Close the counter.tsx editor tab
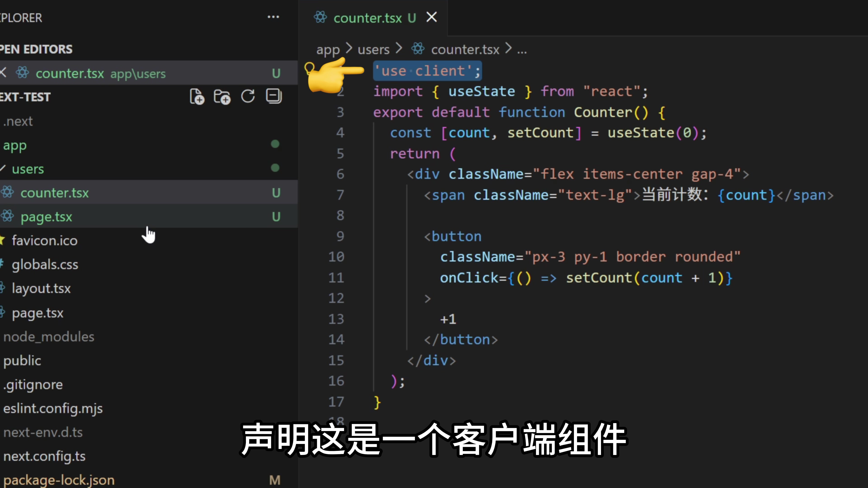This screenshot has width=868, height=488. coord(432,17)
